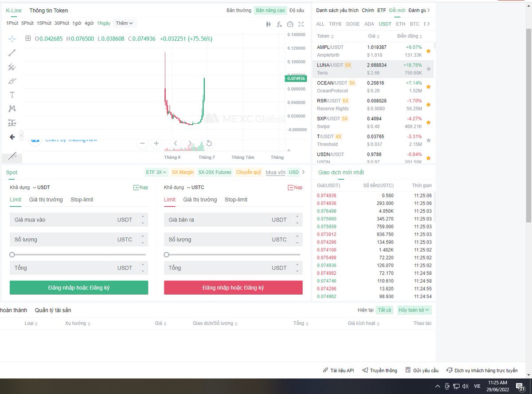Image resolution: width=532 pixels, height=394 pixels.
Task: Open the taskbar clock and date
Action: click(x=497, y=386)
